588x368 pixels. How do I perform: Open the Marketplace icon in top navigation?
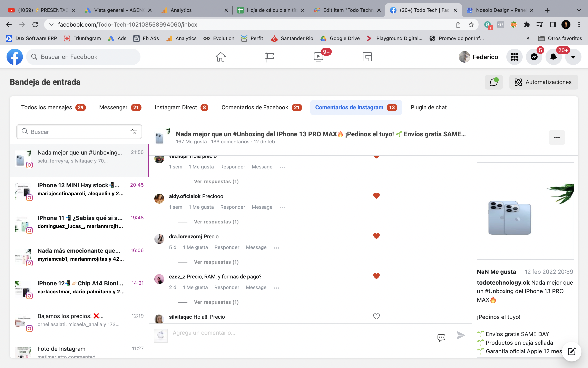click(367, 57)
